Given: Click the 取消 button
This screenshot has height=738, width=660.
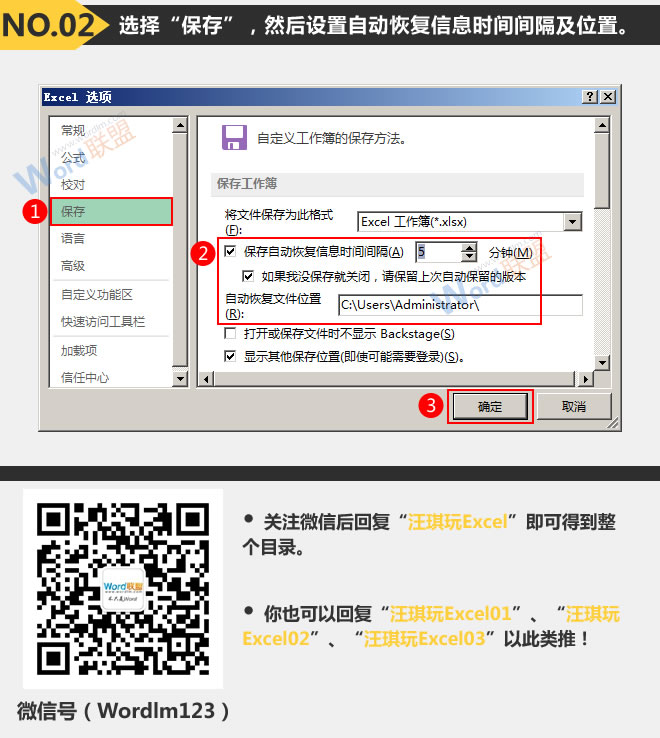Looking at the screenshot, I should [574, 407].
